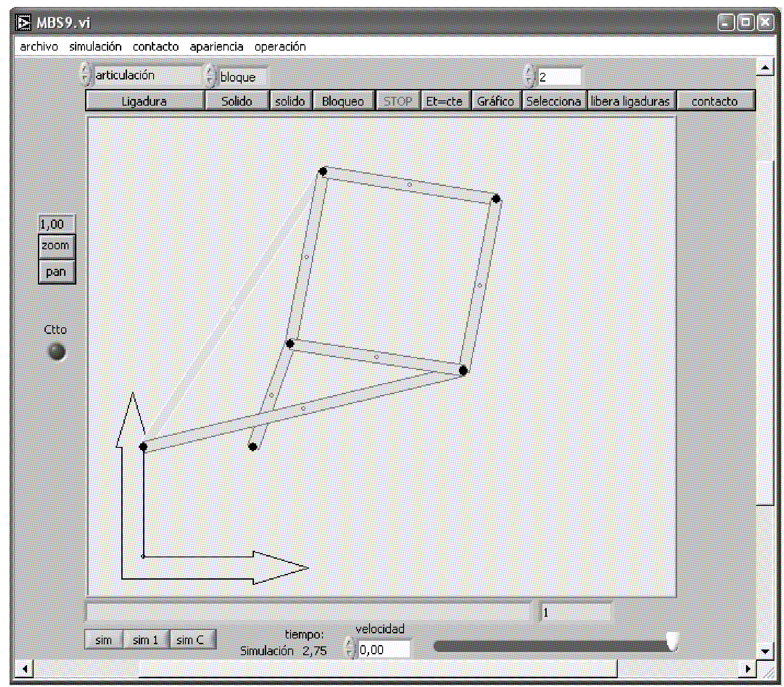
Task: Click the top-left black joint node of mechanism
Action: point(323,171)
